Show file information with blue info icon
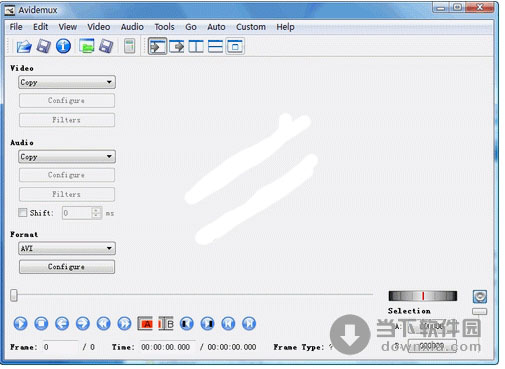The width and height of the screenshot is (505, 369). point(63,46)
